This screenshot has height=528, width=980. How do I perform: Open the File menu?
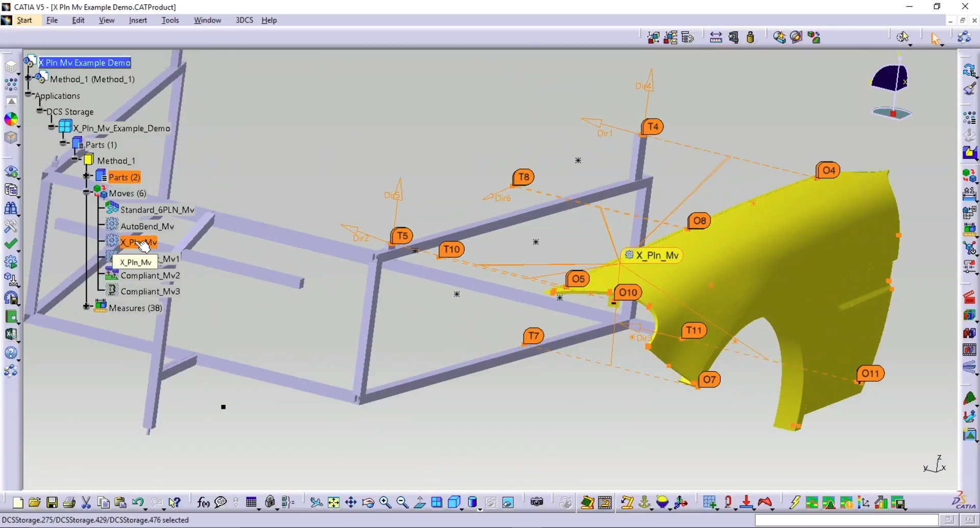(x=52, y=20)
